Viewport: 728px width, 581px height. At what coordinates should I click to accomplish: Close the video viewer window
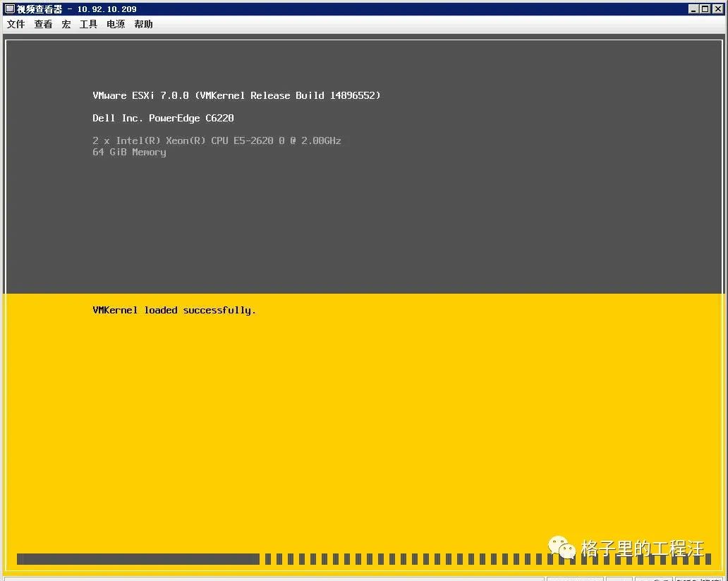point(717,9)
